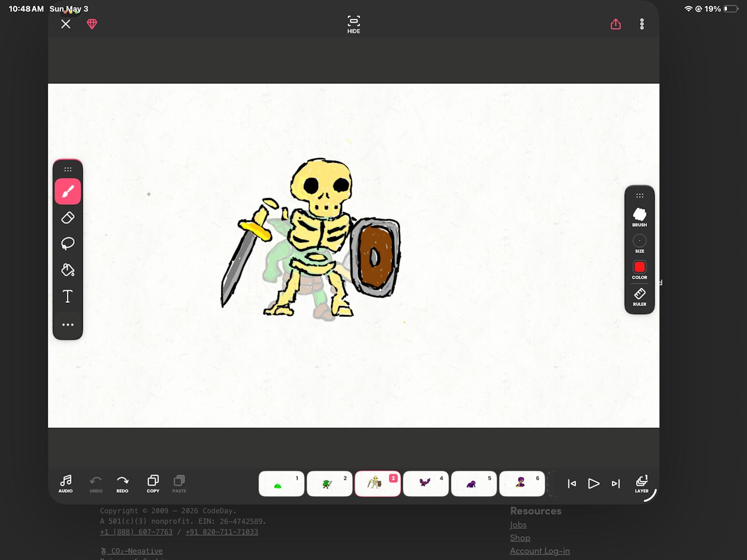
Task: Adjust brush SIZE setting
Action: (639, 244)
